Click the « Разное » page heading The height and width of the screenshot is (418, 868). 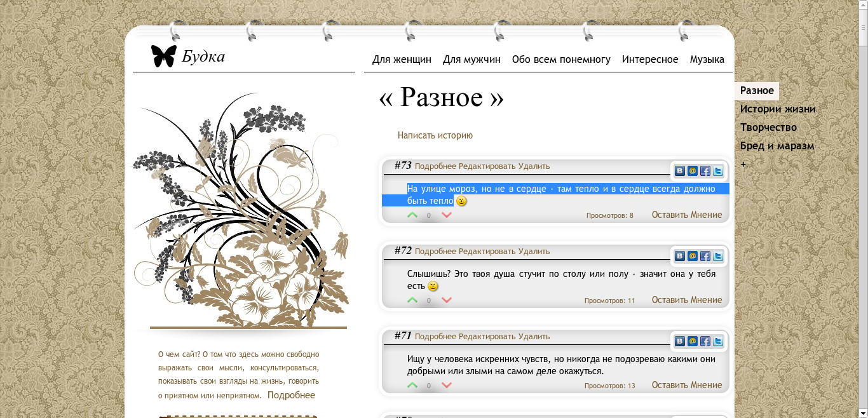(x=442, y=98)
